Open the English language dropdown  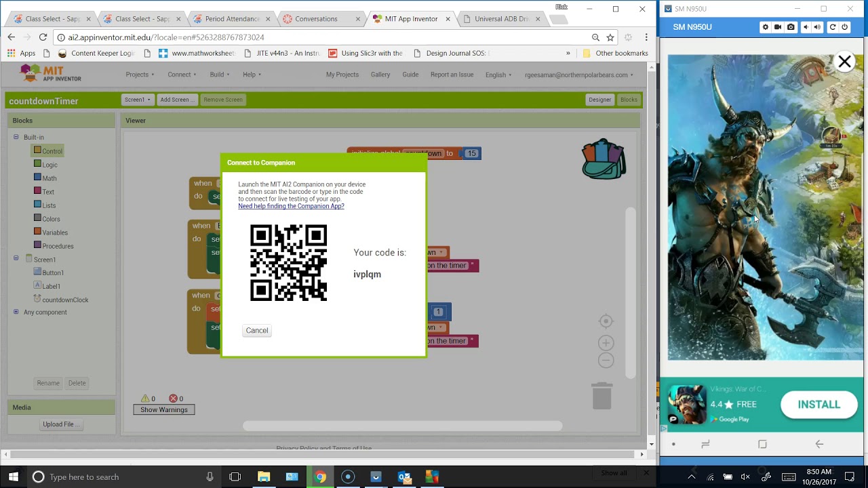(x=498, y=75)
